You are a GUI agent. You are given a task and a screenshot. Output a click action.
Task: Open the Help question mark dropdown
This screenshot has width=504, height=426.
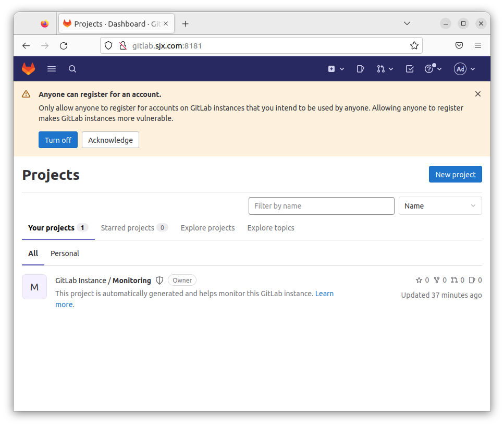point(433,69)
